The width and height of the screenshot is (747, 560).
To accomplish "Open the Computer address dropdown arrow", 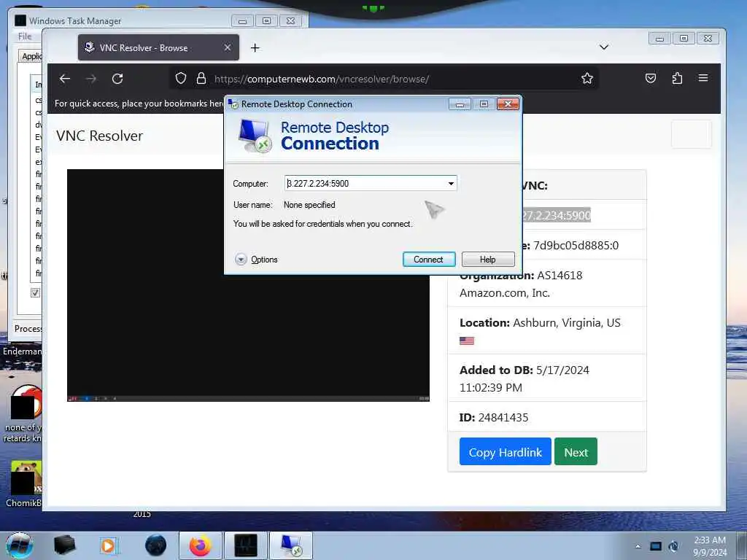I will click(451, 183).
